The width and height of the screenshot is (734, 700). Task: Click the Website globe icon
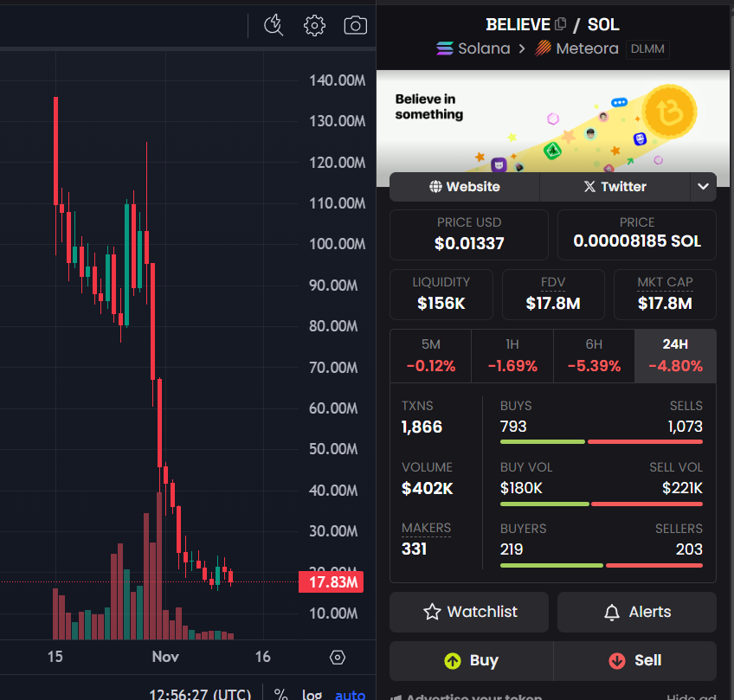point(436,187)
